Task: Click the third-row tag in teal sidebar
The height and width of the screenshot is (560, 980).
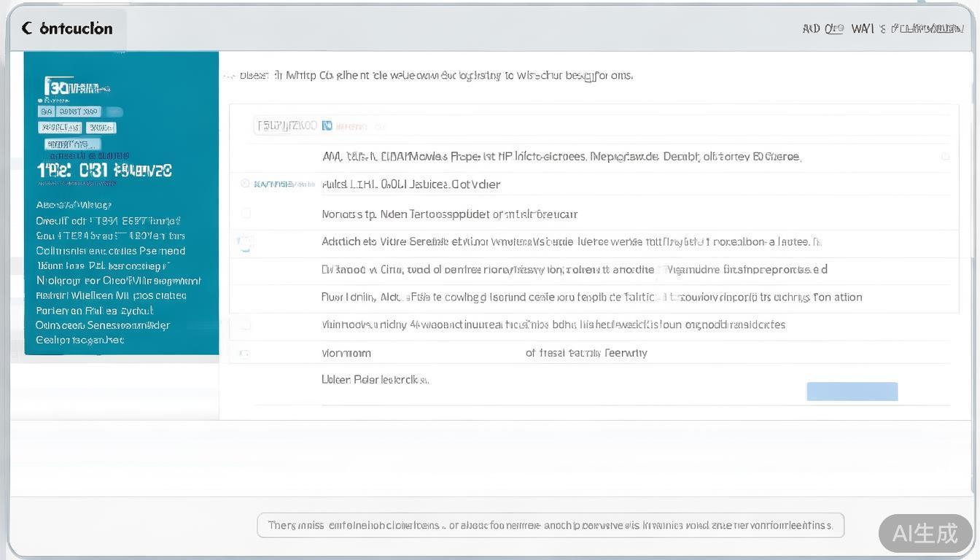Action: tap(71, 144)
